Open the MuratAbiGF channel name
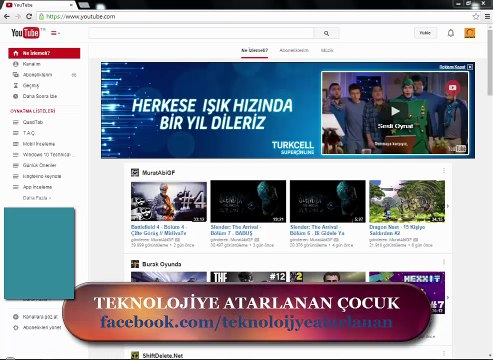This screenshot has width=493, height=360. (x=158, y=173)
